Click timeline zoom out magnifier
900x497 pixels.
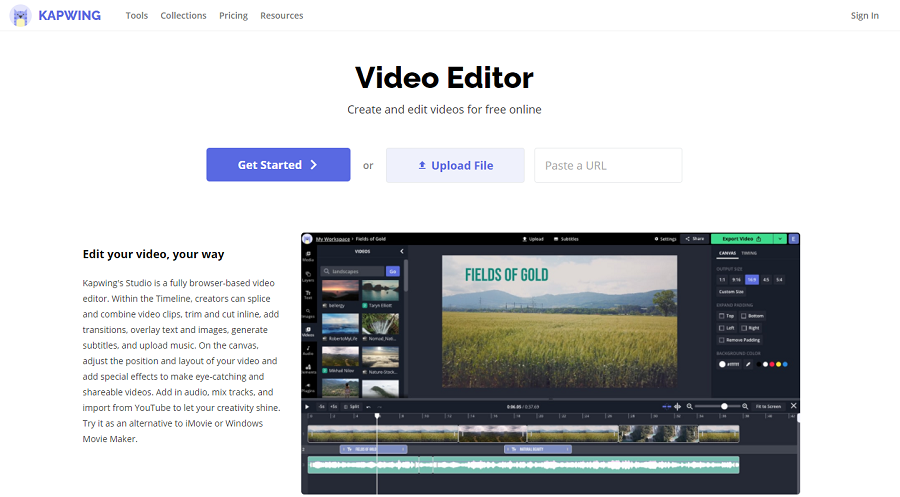689,406
